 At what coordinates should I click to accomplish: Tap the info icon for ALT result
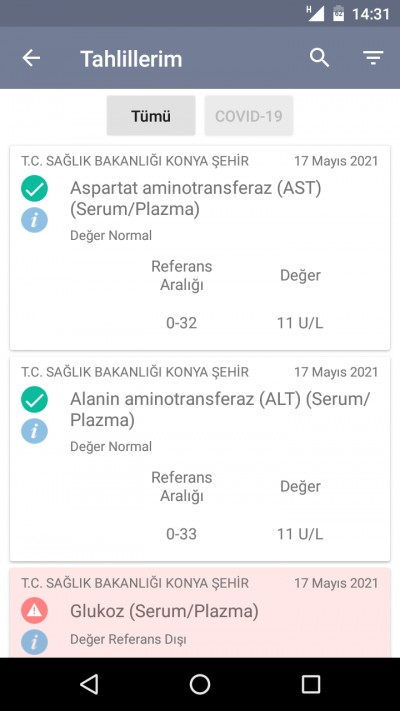pos(34,431)
